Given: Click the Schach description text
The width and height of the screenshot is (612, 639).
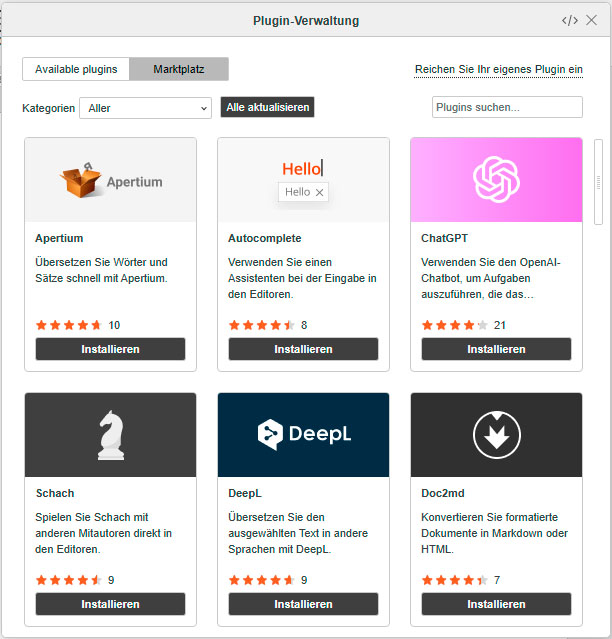Looking at the screenshot, I should (103, 533).
